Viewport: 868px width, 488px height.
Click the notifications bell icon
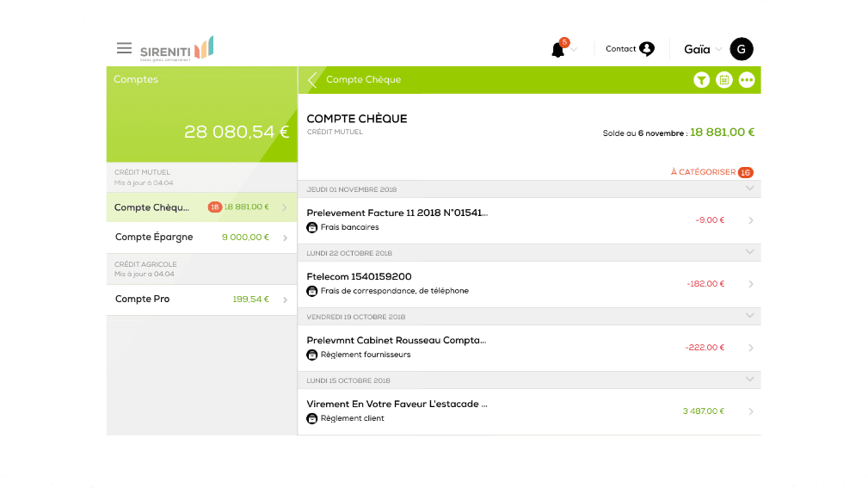click(558, 50)
